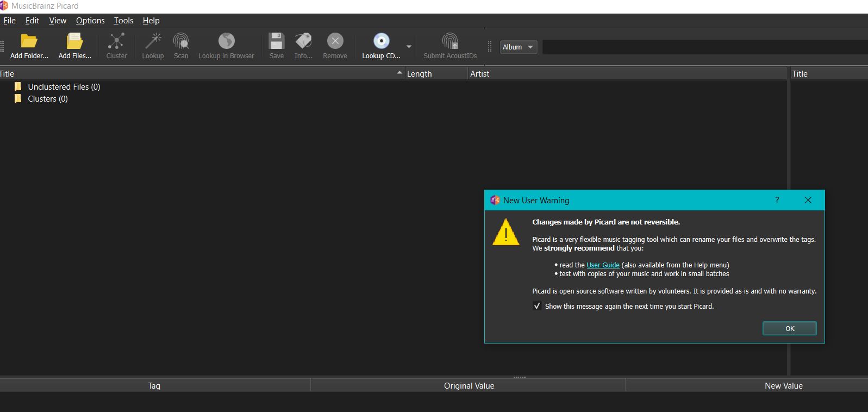The width and height of the screenshot is (868, 412).
Task: Open the View menu
Action: pyautogui.click(x=58, y=21)
